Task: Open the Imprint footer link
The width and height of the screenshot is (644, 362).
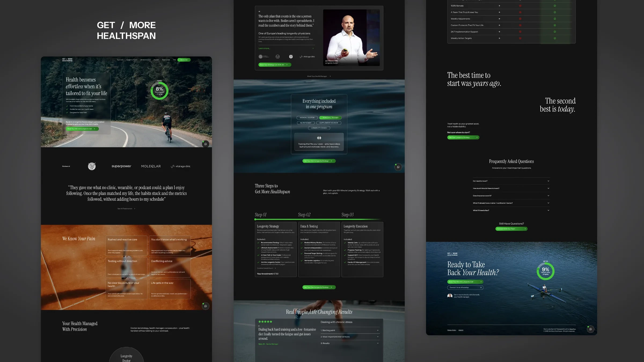Action: 461,330
